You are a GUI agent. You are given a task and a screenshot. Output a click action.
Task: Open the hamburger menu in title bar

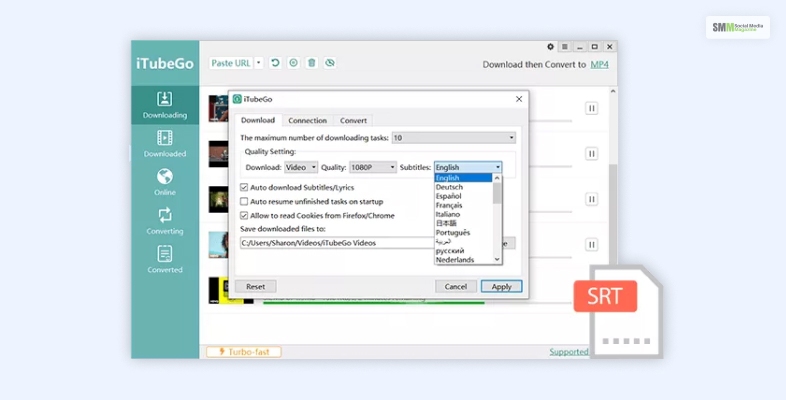coord(565,47)
